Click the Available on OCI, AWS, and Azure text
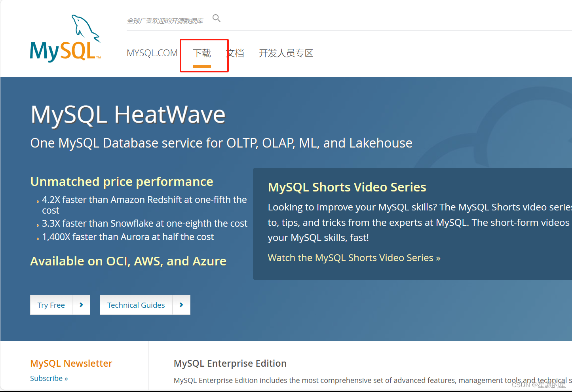This screenshot has width=572, height=392. click(128, 261)
